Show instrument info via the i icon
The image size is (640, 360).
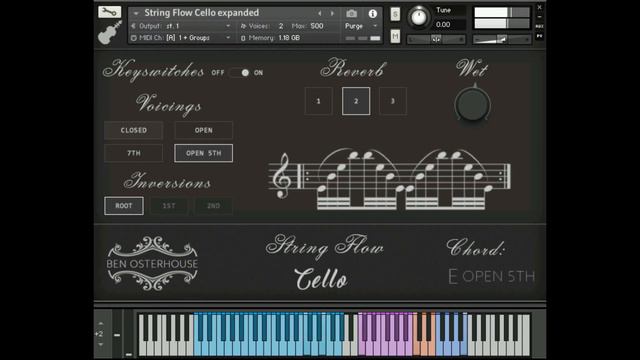click(373, 13)
